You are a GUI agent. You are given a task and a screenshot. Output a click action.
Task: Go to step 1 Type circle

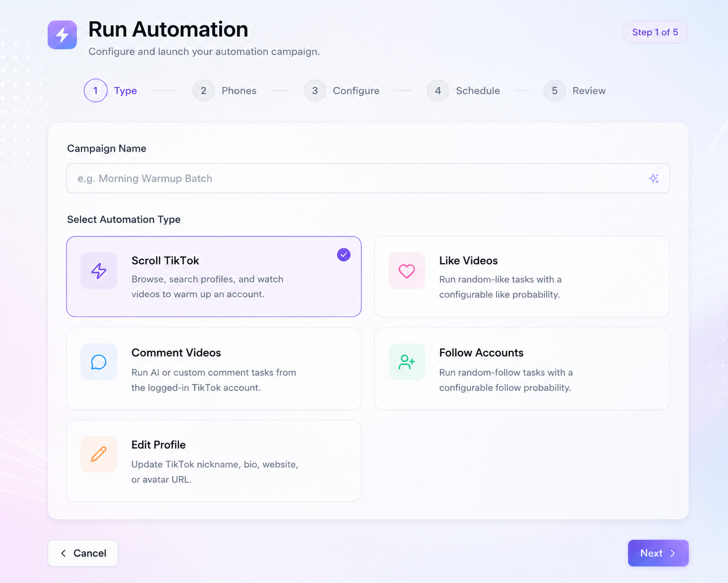pyautogui.click(x=96, y=90)
